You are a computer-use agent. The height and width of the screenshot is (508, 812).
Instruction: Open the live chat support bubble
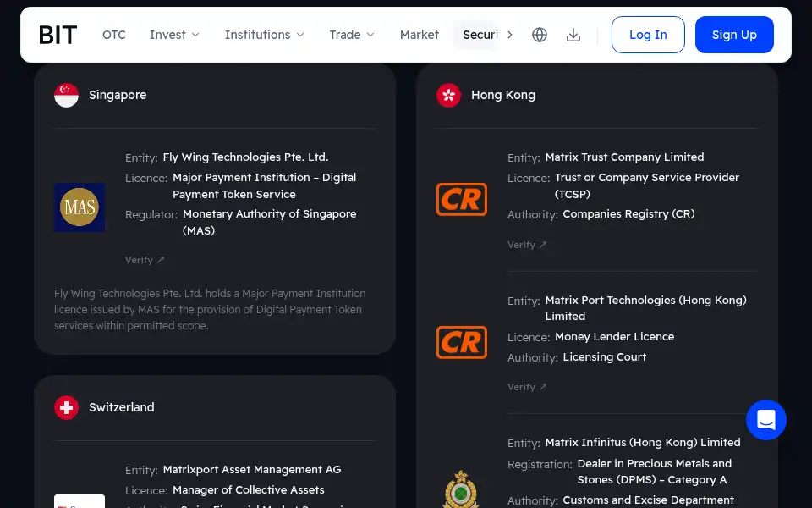766,420
